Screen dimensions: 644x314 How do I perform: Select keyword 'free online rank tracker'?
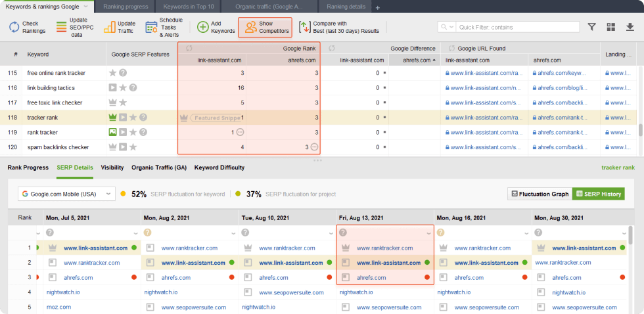[57, 73]
